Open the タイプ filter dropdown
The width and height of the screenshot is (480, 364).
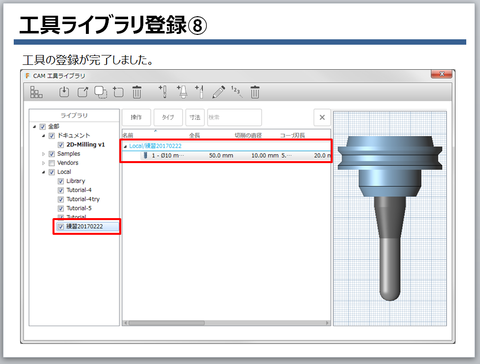[168, 117]
